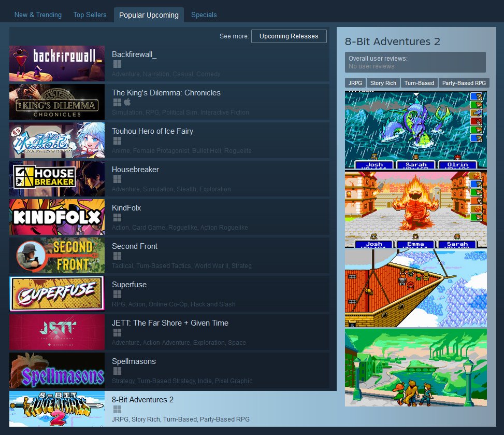504x435 pixels.
Task: Open the 8-Bit Adventures 2 capsule image
Action: tap(57, 409)
